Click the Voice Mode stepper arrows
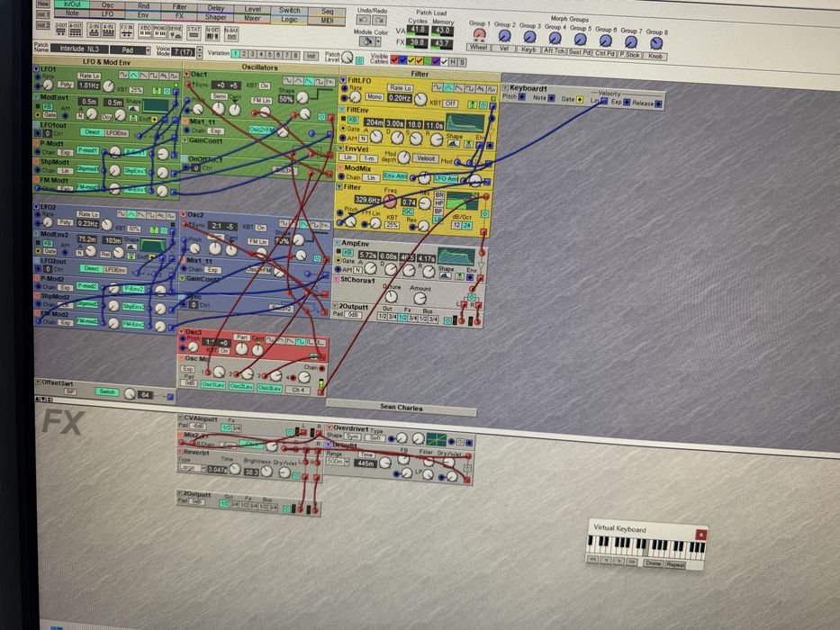The image size is (840, 630). 200,52
